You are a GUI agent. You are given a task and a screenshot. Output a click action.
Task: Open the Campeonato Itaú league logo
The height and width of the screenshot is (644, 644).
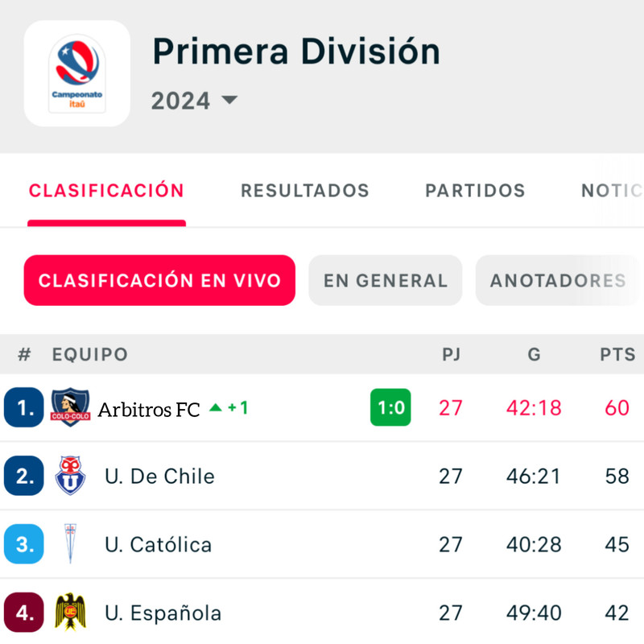coord(77,73)
